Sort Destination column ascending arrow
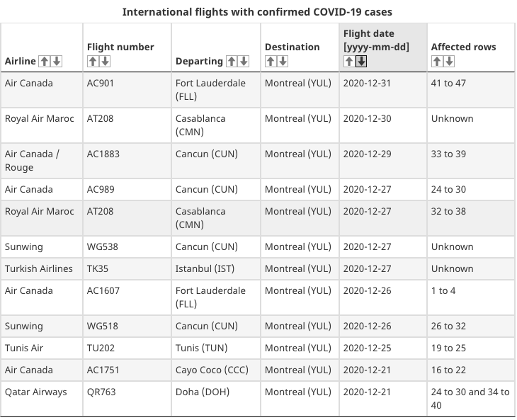 point(271,62)
